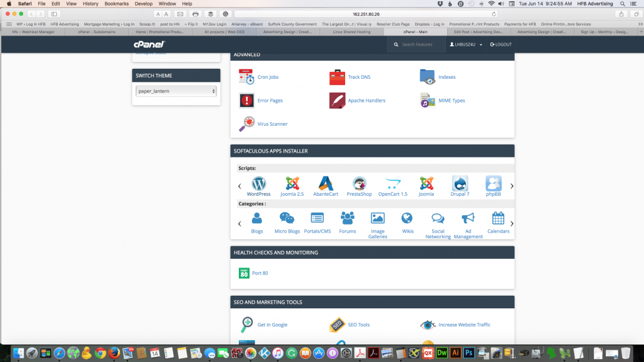Reload the page in Safari
Screen dimensions: 644x362
[494, 14]
